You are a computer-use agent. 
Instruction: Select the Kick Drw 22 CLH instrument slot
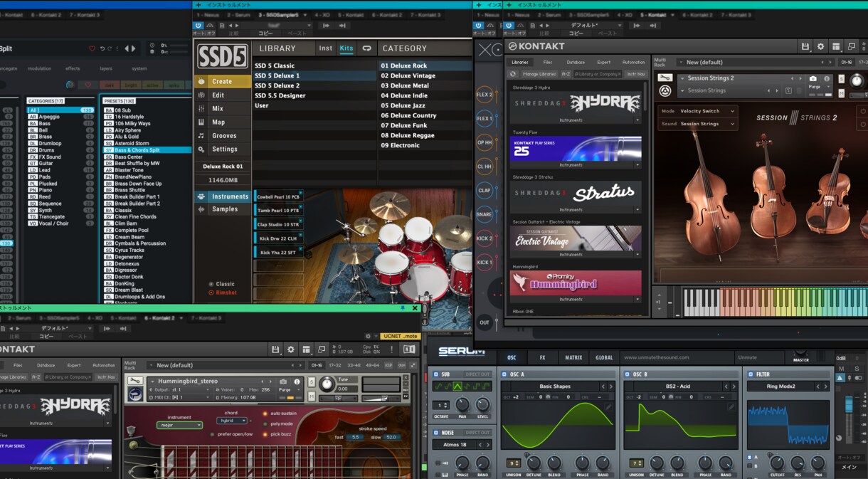pyautogui.click(x=278, y=238)
